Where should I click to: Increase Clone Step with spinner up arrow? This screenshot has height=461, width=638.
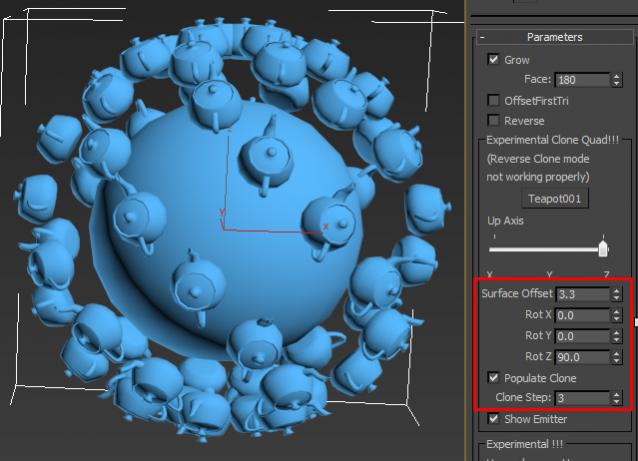[x=616, y=394]
